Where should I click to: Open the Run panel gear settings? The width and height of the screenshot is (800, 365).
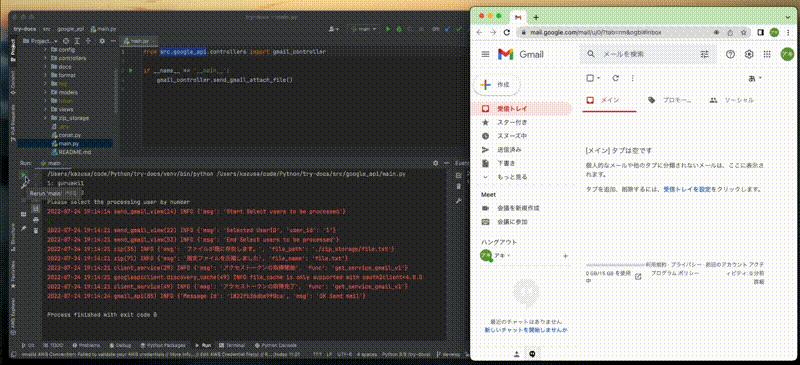[435, 163]
